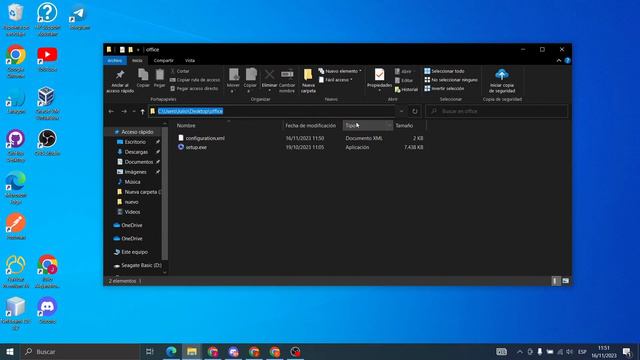Click Editar in the ribbon
Viewport: 640px width, 360px height.
point(404,80)
